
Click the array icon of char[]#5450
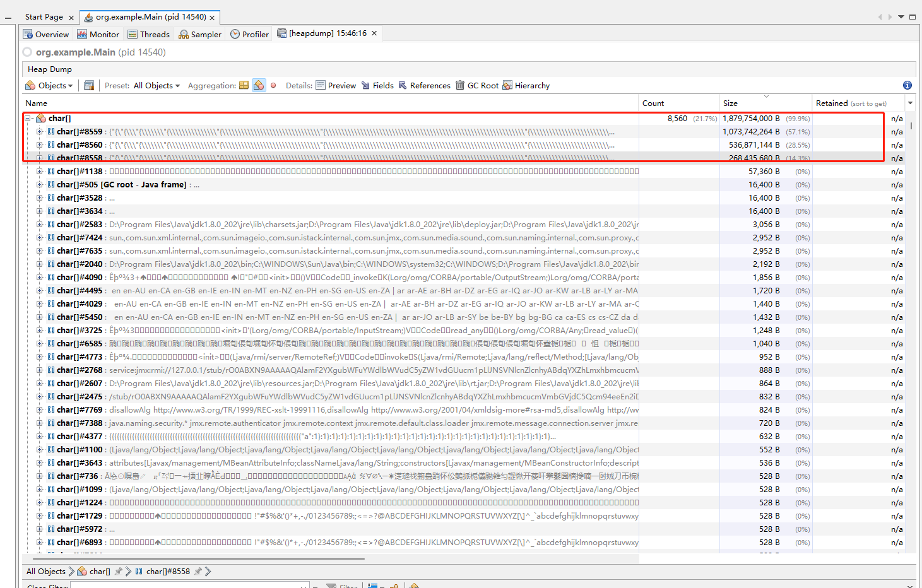[51, 317]
